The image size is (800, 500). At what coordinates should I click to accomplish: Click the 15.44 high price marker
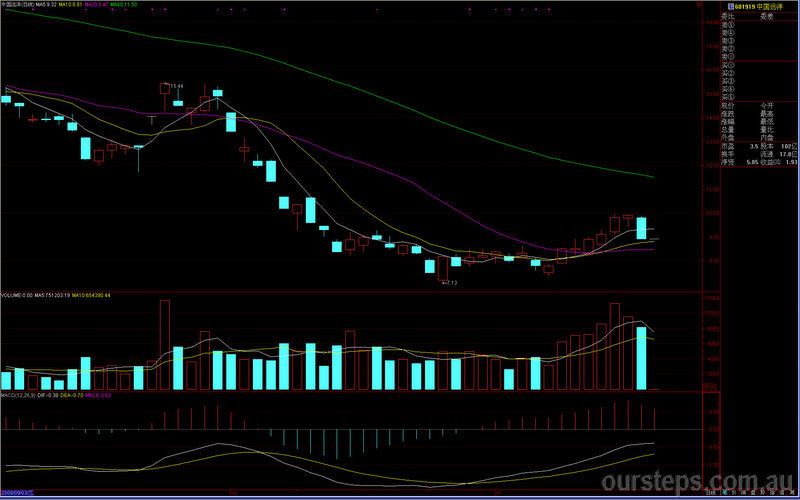(x=177, y=86)
